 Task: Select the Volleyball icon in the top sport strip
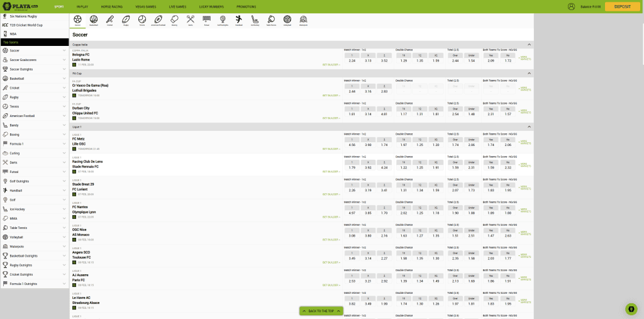(x=287, y=19)
